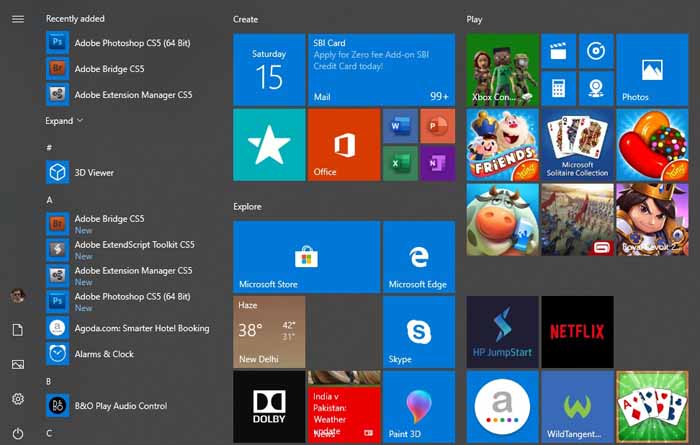700x445 pixels.
Task: Open Agoda.com Smarter Hotel Booking
Action: [x=128, y=328]
